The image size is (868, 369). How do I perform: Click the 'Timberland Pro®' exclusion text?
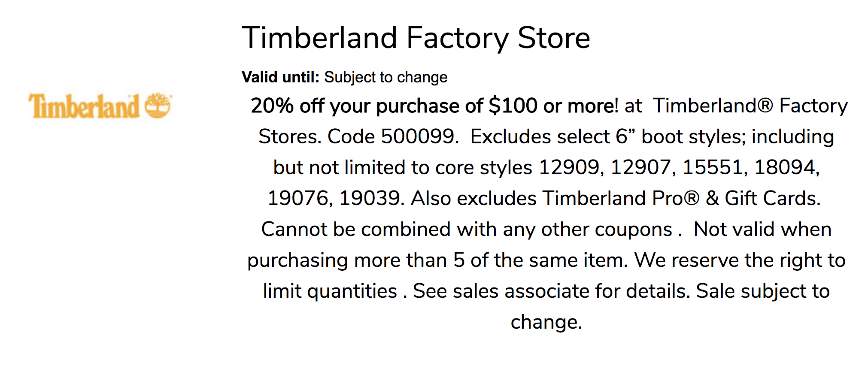pos(621,198)
